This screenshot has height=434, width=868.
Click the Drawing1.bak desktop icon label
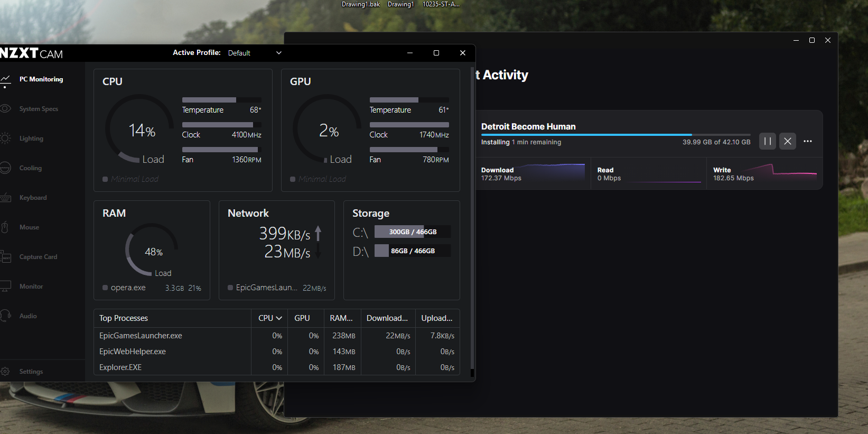tap(361, 4)
